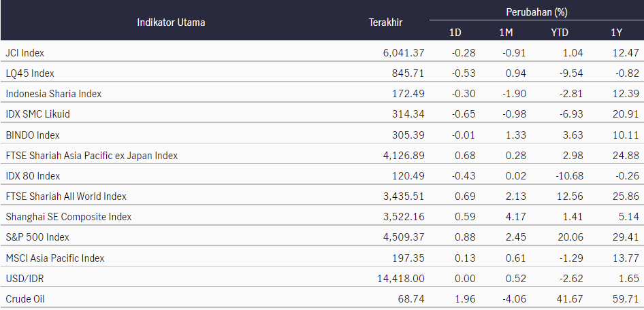The width and height of the screenshot is (644, 310).
Task: Click the Indonesia Sharia Index label
Action: click(x=53, y=94)
